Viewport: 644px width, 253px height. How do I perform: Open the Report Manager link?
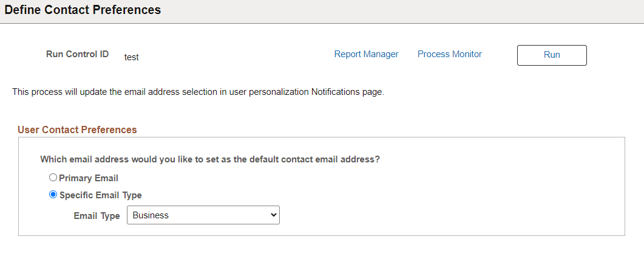pyautogui.click(x=366, y=54)
